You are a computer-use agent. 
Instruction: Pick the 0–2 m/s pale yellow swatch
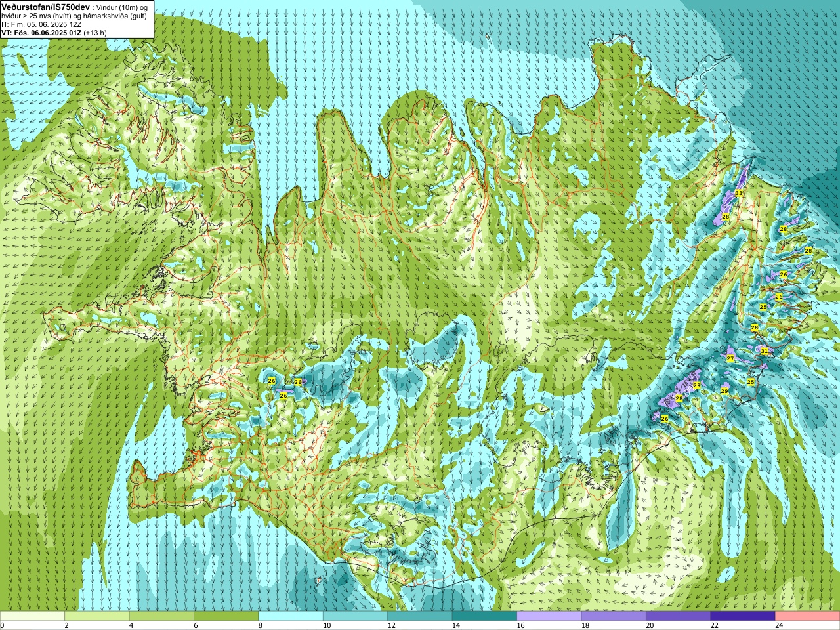pyautogui.click(x=32, y=616)
